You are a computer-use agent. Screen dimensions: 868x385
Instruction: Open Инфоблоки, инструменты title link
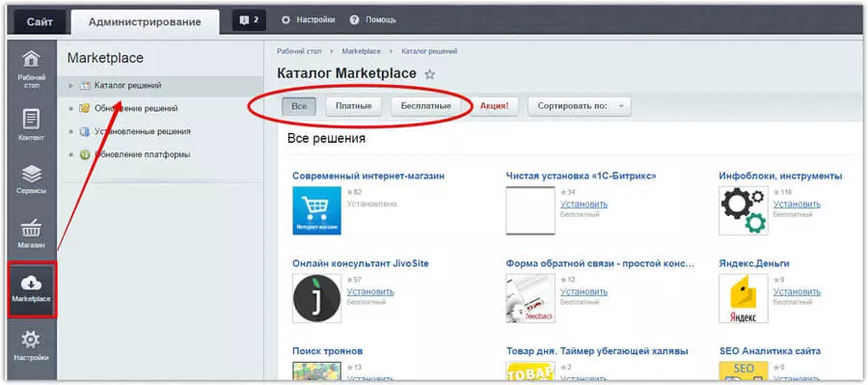tap(780, 177)
